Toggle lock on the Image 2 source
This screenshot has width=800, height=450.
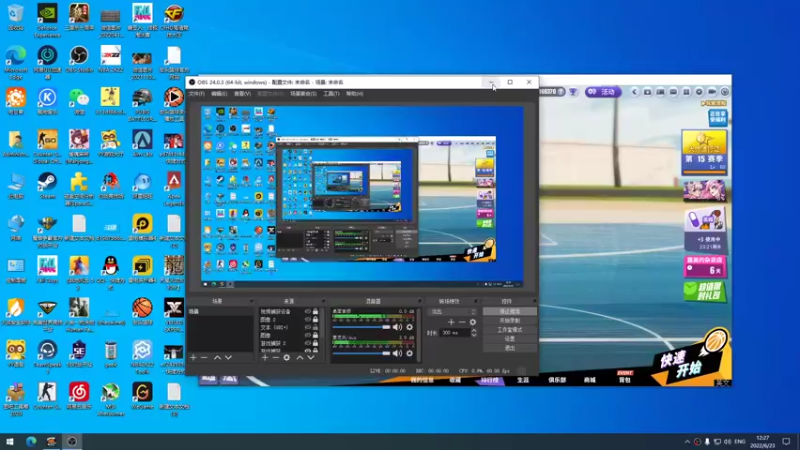[315, 319]
